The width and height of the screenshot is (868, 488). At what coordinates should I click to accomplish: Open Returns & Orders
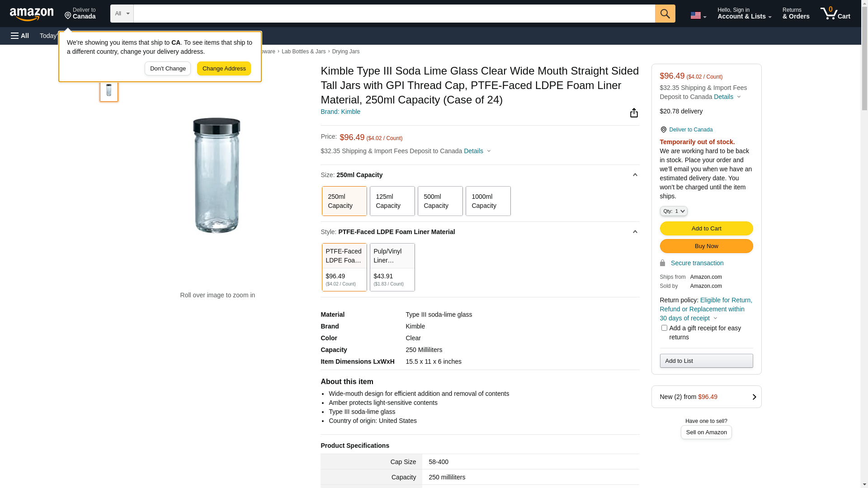tap(796, 14)
